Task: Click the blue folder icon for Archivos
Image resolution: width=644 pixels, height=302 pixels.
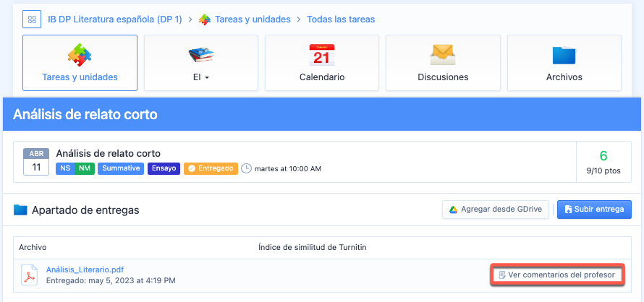Action: point(564,56)
